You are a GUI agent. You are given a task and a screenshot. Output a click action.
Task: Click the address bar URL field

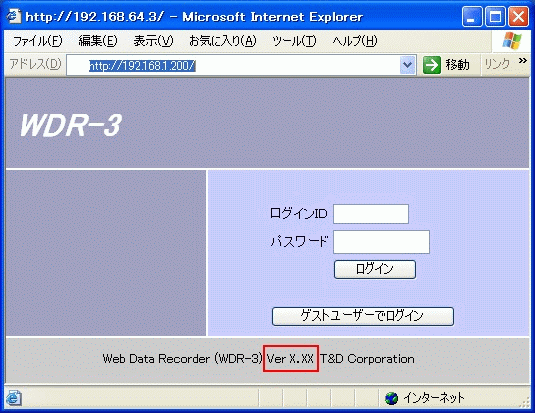point(234,65)
